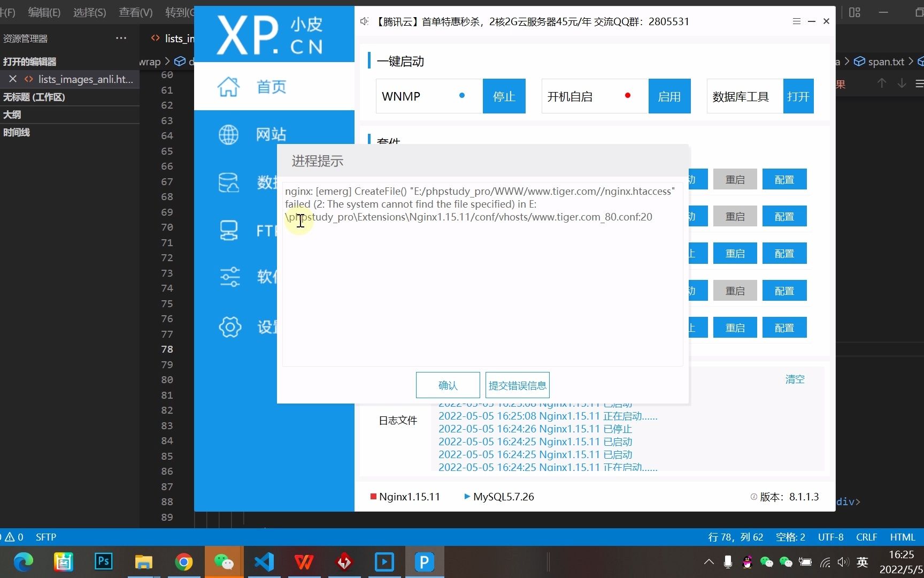Click the volume tray icon
Image resolution: width=924 pixels, height=578 pixels.
843,562
